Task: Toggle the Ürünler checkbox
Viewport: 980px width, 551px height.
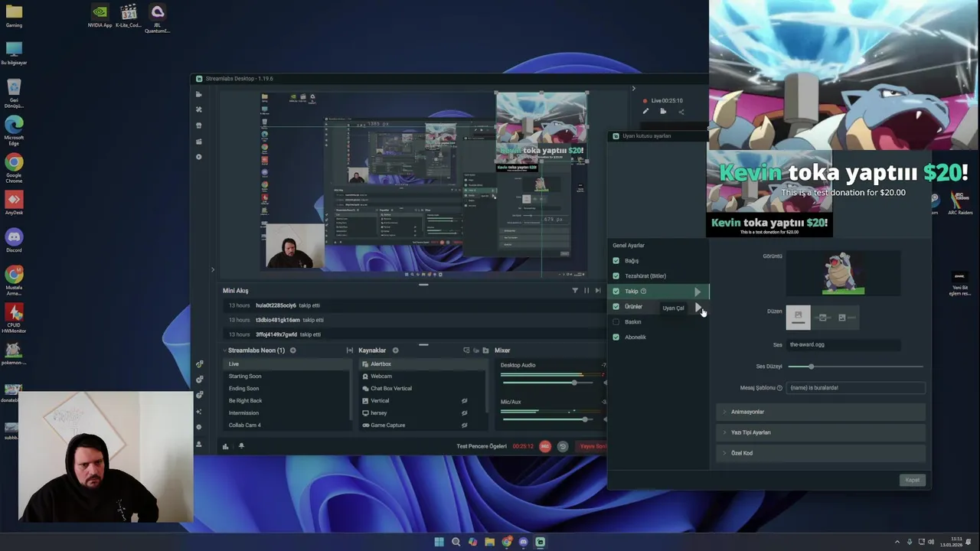Action: point(616,307)
